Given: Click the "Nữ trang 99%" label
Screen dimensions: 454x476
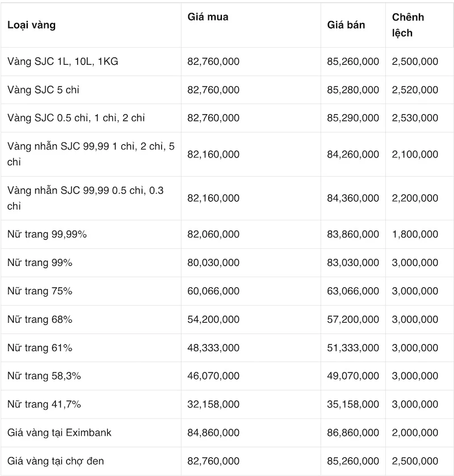Looking at the screenshot, I should [x=40, y=262].
